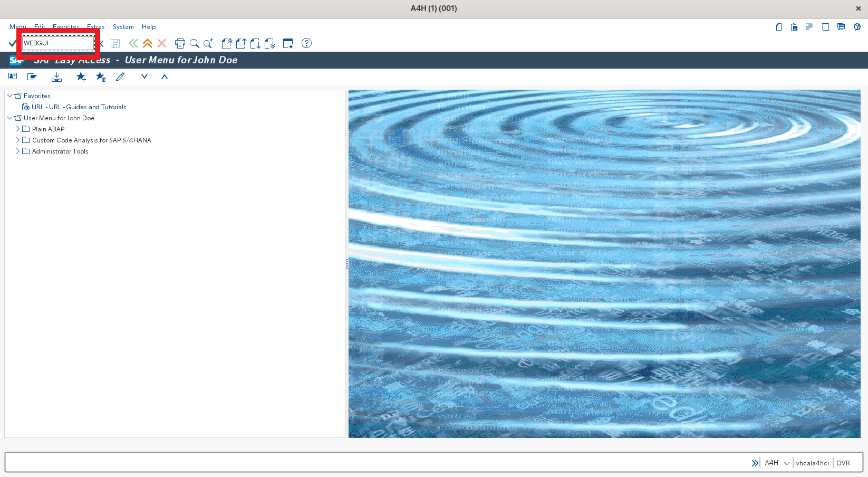
Task: Click the folder-with-arrow icon in the application toolbar
Action: [x=32, y=77]
